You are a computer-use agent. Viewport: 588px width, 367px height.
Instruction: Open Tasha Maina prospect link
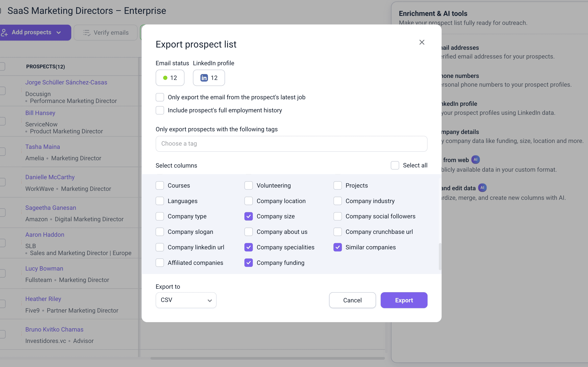pyautogui.click(x=42, y=147)
